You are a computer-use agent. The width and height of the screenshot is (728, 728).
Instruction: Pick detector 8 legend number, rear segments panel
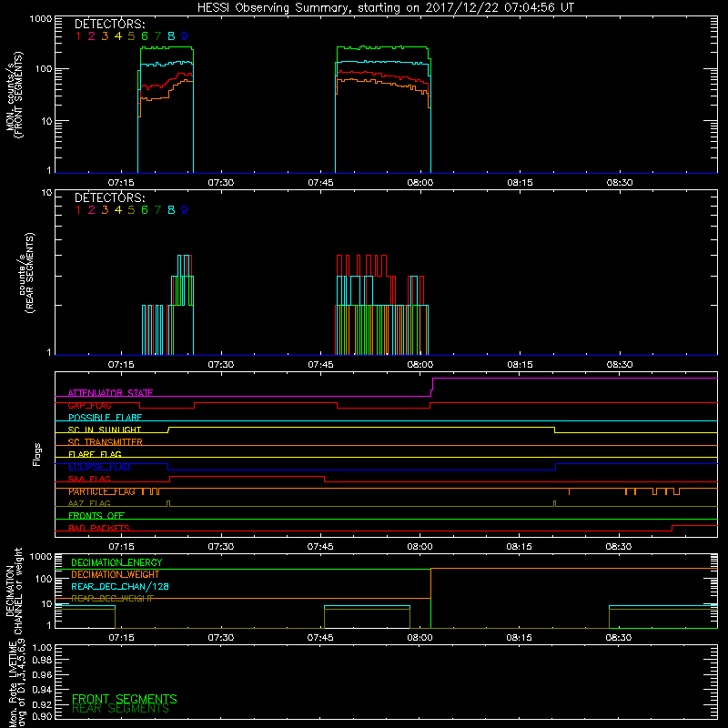click(171, 210)
